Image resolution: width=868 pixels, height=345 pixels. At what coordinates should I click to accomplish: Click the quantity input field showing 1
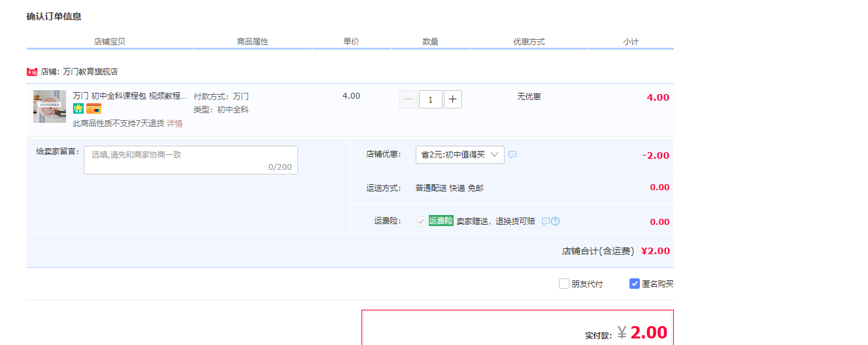click(x=431, y=99)
